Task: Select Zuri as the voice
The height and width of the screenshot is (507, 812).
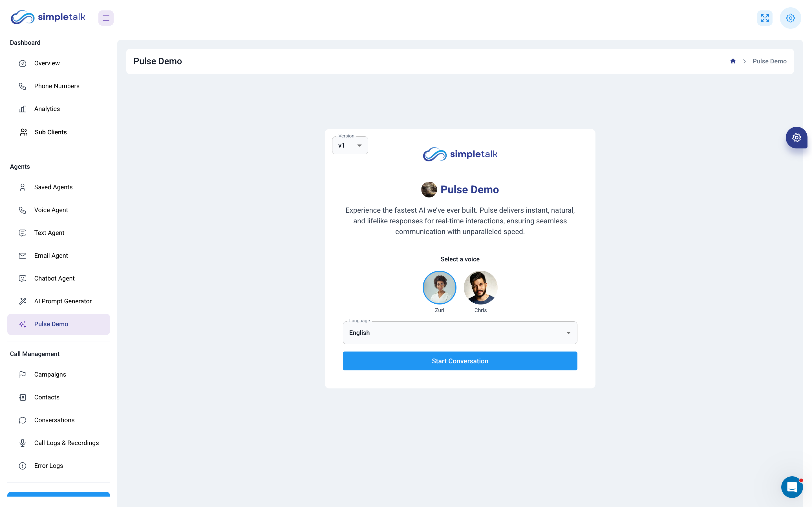Action: [439, 287]
